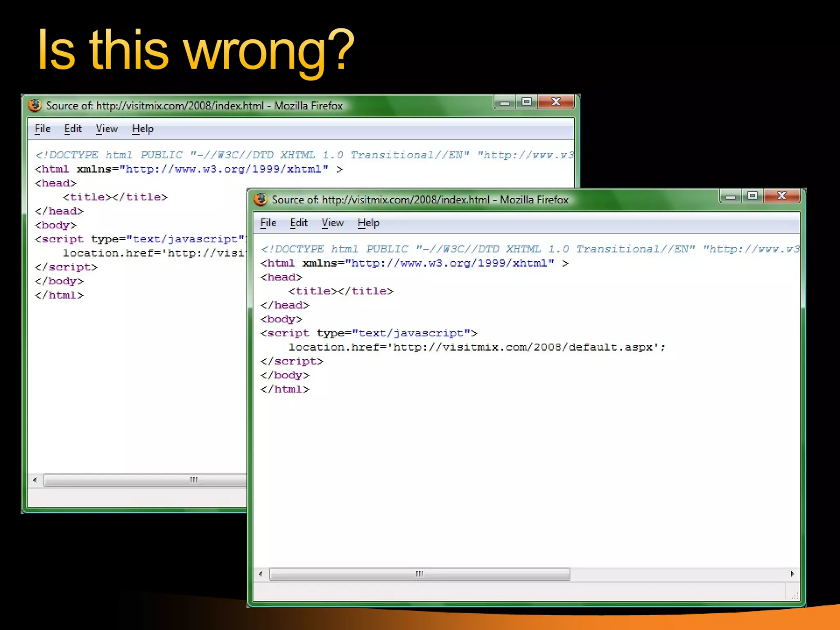Open Help menu in back window
The width and height of the screenshot is (840, 630).
coord(142,129)
